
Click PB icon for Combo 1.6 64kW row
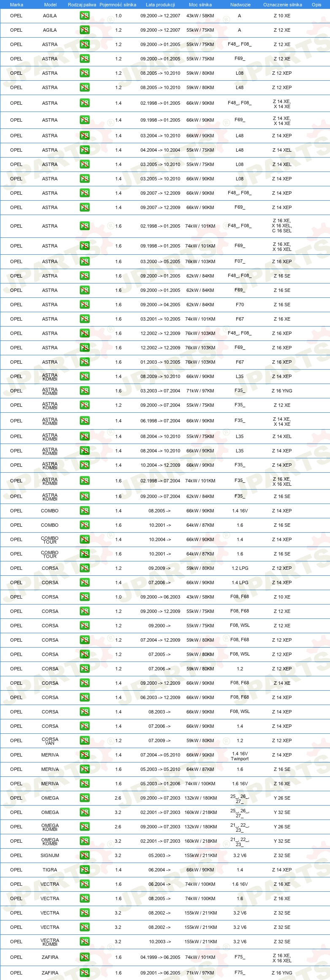pos(84,525)
